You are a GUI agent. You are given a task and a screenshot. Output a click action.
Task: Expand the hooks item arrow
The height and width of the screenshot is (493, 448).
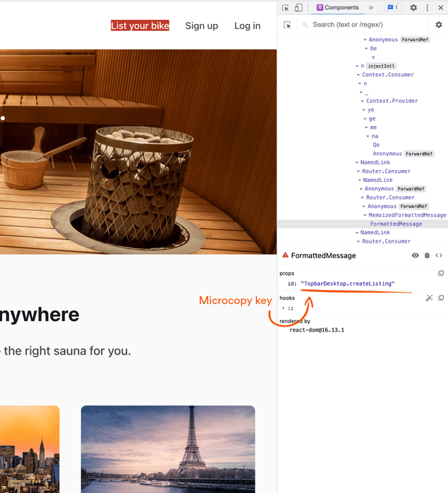[x=284, y=308]
